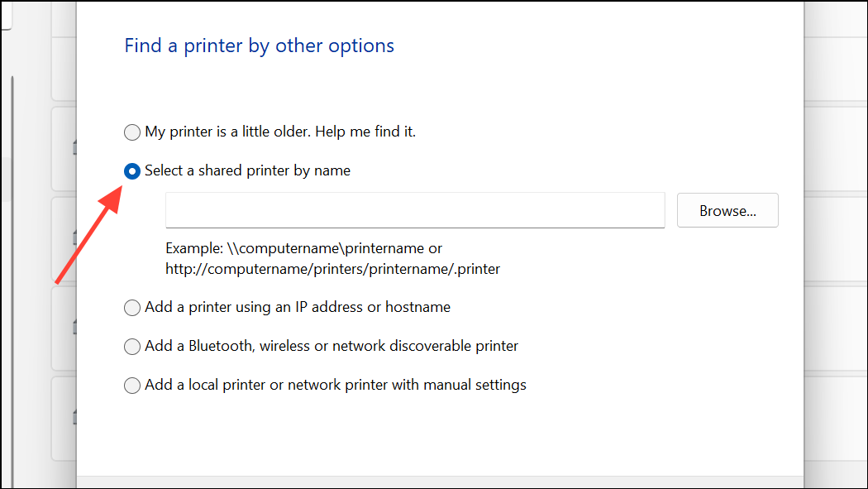Click the http://computername/printers example URL text
The width and height of the screenshot is (868, 489).
pyautogui.click(x=332, y=269)
